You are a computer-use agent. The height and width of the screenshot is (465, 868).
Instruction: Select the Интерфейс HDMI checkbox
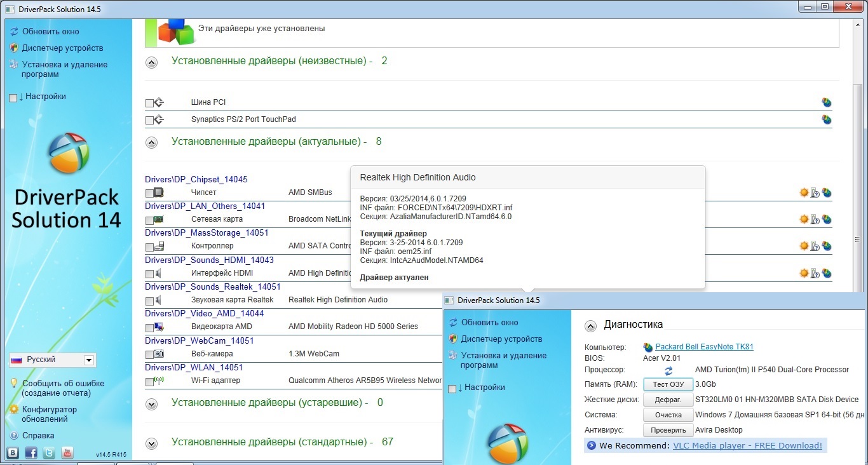point(149,274)
